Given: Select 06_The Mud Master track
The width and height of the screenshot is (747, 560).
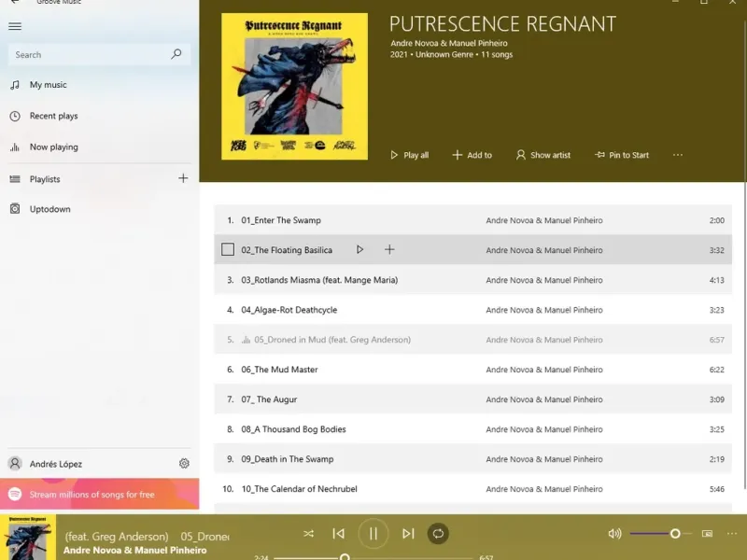Looking at the screenshot, I should tap(472, 370).
